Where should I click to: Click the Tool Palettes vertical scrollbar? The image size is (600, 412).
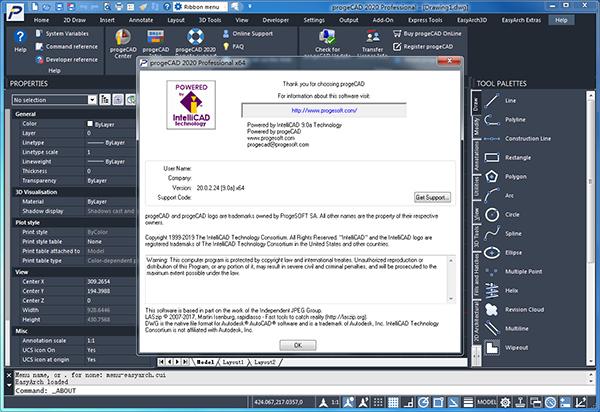591,228
